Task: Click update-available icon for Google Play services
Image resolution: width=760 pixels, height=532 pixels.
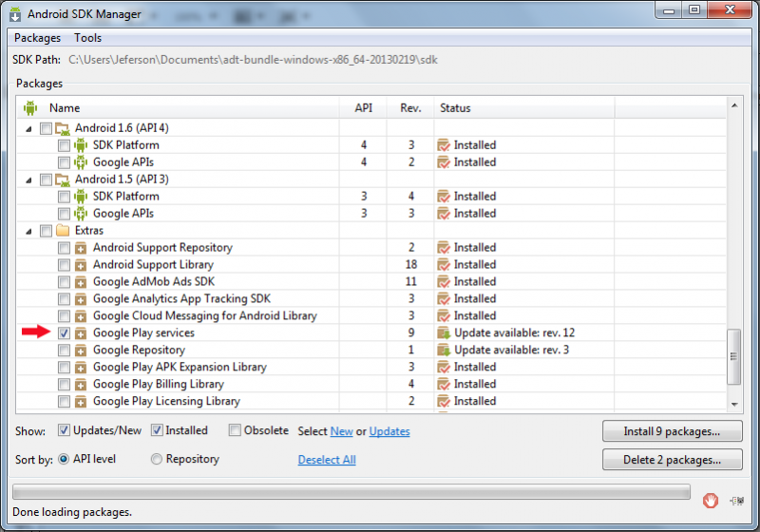Action: tap(444, 332)
